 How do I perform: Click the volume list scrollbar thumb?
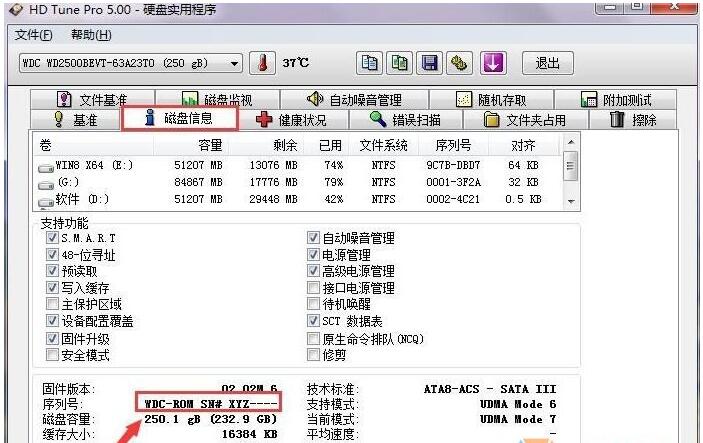(x=570, y=166)
